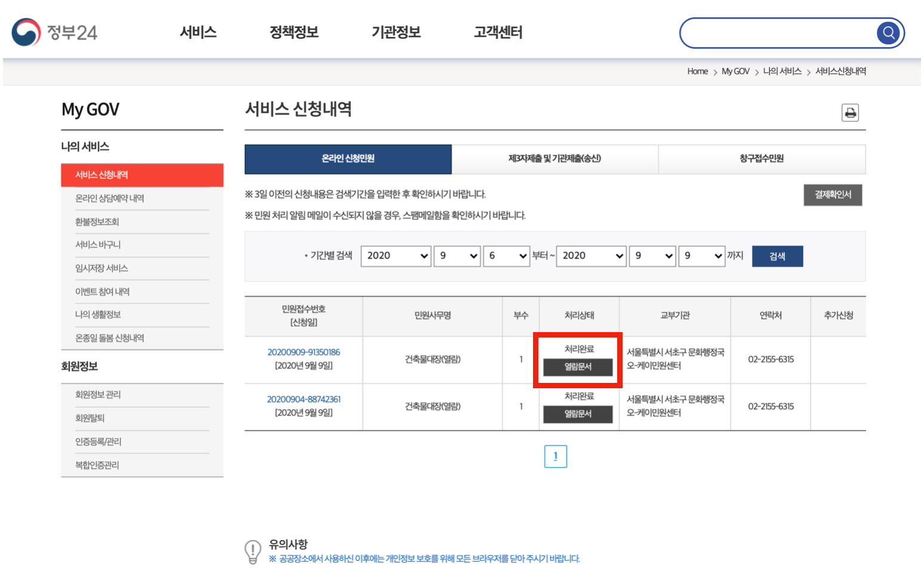
Task: Open the 서비스 top menu
Action: pos(198,32)
